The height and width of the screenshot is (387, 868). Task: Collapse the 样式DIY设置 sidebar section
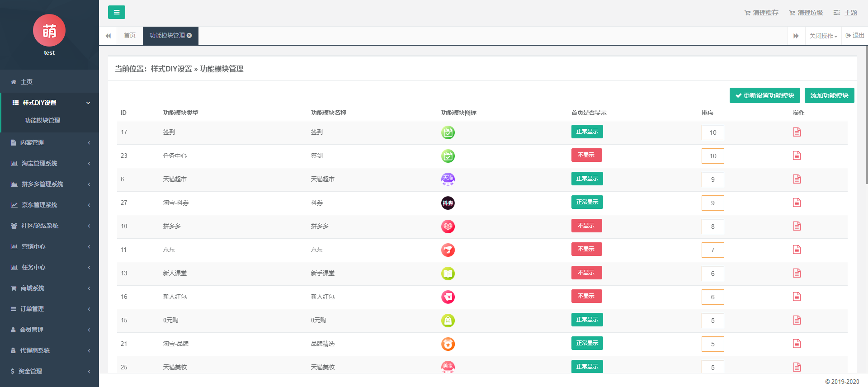pos(49,103)
